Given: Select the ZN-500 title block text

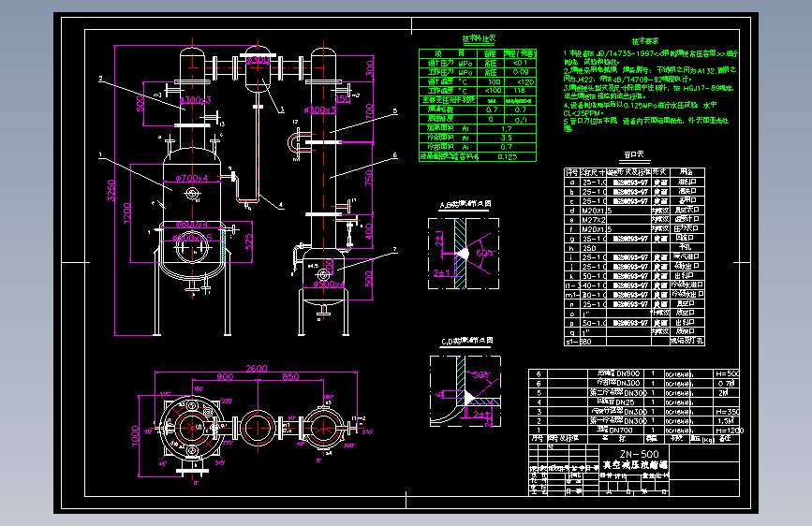Looking at the screenshot, I should click(640, 454).
